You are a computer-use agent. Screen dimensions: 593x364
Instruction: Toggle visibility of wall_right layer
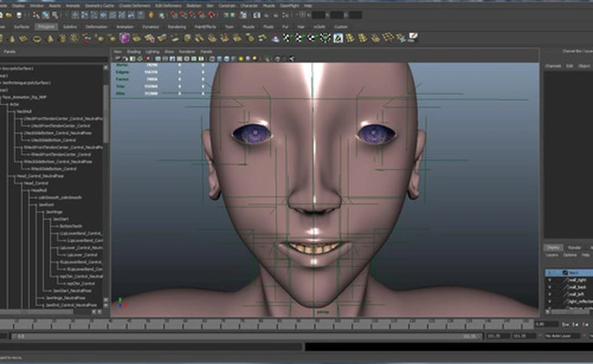pos(550,280)
